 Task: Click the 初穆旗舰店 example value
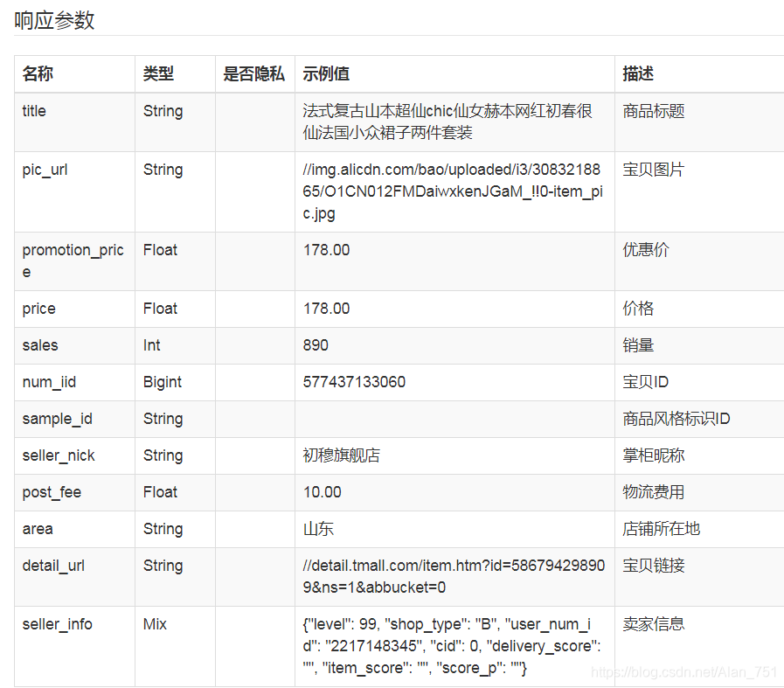[342, 455]
